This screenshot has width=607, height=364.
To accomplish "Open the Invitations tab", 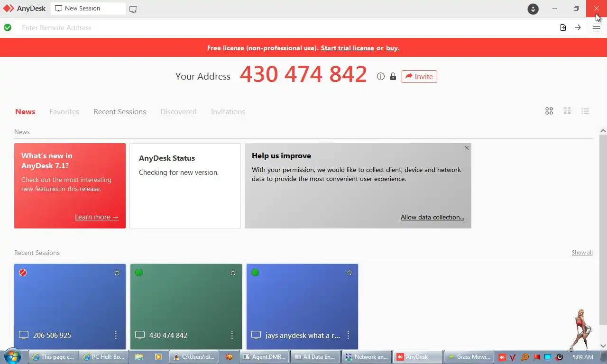I will pos(228,112).
